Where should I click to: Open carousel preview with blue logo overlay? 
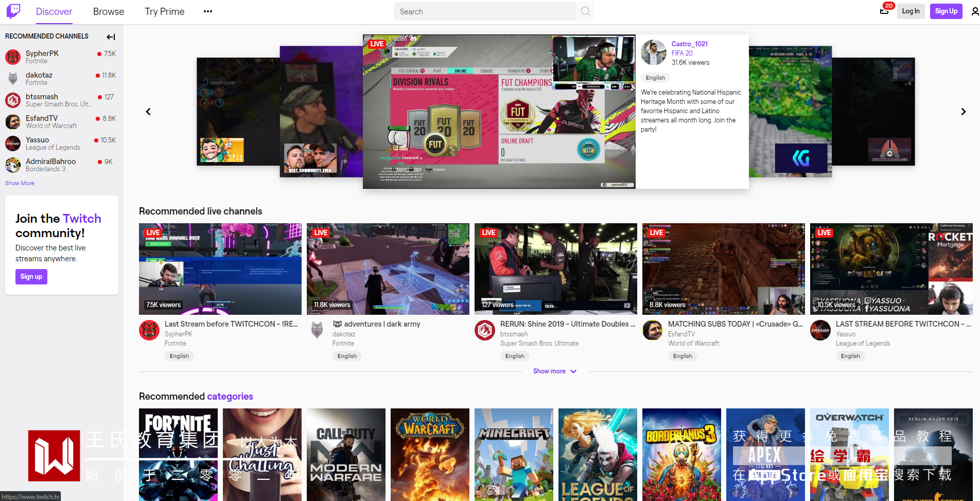(x=790, y=112)
